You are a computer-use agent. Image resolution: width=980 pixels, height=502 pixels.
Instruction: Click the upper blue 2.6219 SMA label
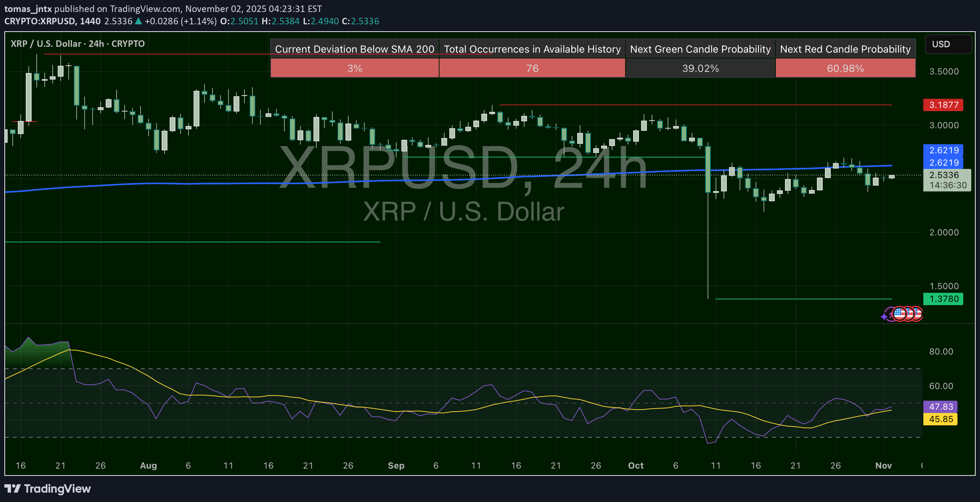[943, 150]
